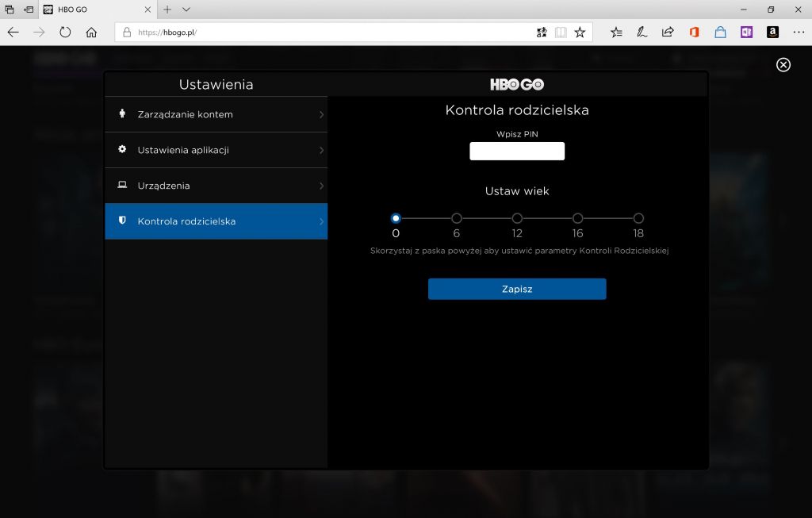Open the browser home page icon

tap(91, 32)
